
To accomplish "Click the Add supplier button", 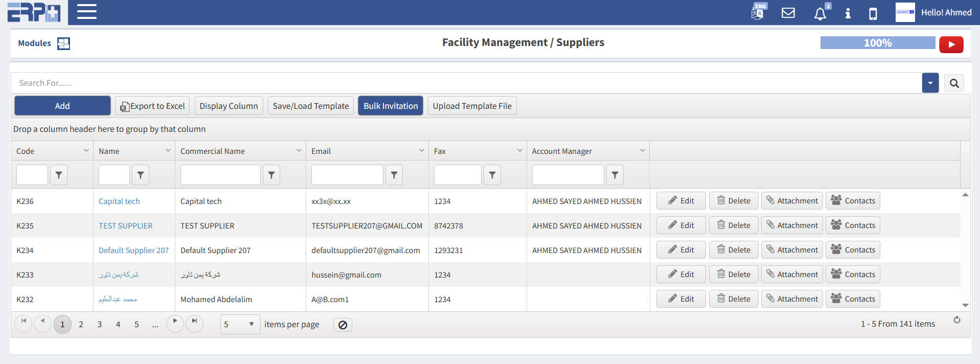I will [62, 106].
